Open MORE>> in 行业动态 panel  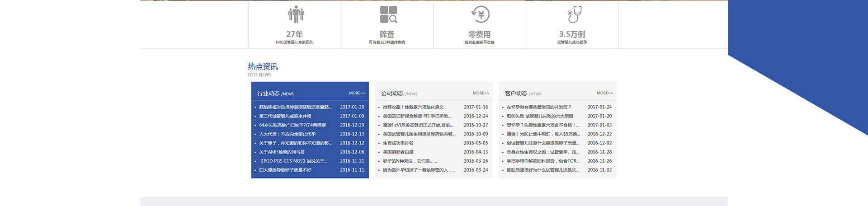[357, 93]
